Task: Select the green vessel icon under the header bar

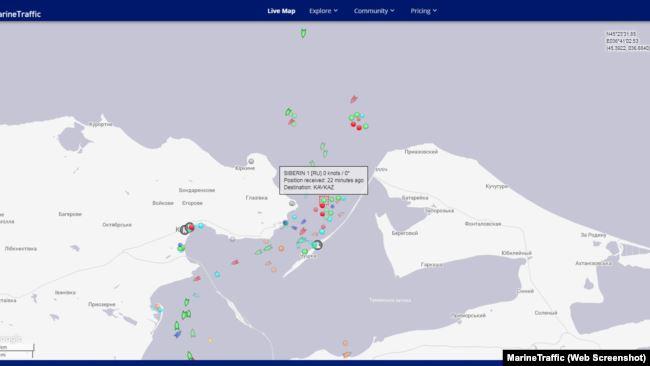Action: [303, 33]
